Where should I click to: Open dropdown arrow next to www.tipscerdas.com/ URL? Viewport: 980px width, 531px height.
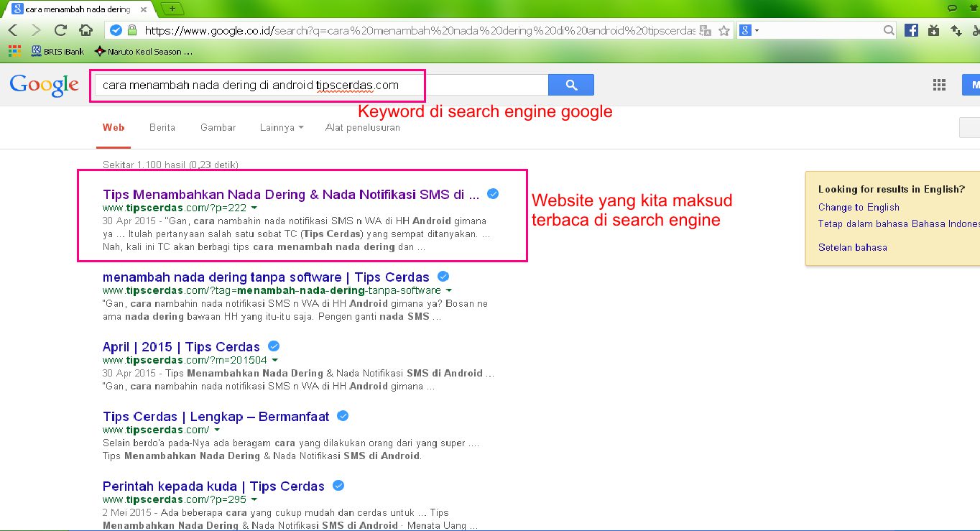(218, 430)
